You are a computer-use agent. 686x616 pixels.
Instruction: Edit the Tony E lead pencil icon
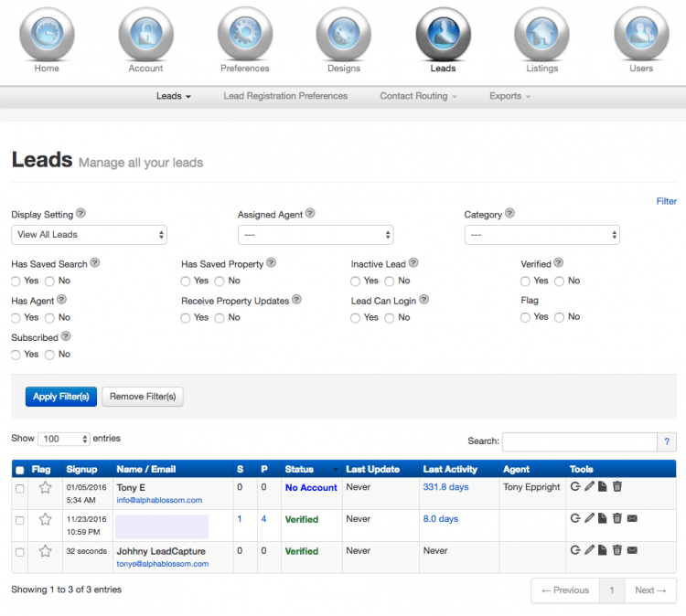(x=589, y=486)
